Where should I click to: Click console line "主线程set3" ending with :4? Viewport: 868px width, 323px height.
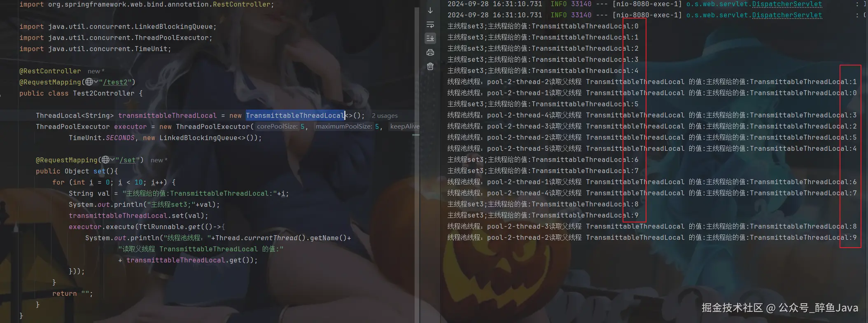[543, 70]
